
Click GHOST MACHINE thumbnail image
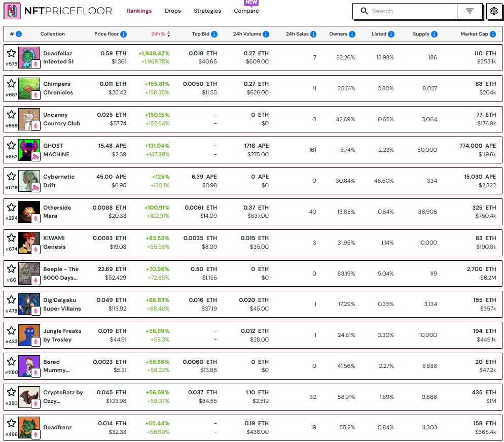pyautogui.click(x=29, y=150)
